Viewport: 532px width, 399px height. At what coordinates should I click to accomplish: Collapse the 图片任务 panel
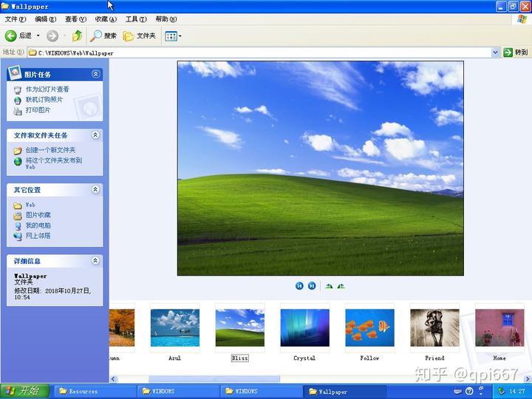click(95, 74)
